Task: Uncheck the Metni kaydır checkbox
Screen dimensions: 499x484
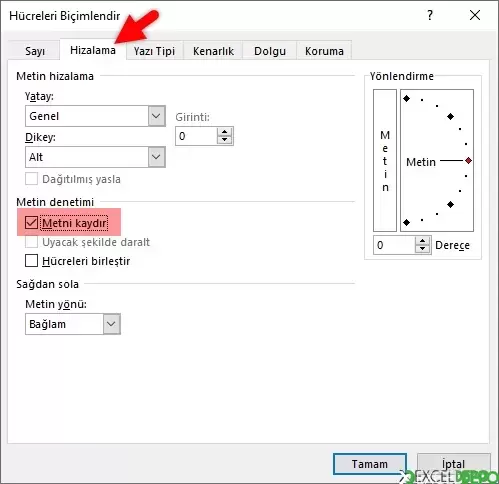Action: click(x=31, y=223)
